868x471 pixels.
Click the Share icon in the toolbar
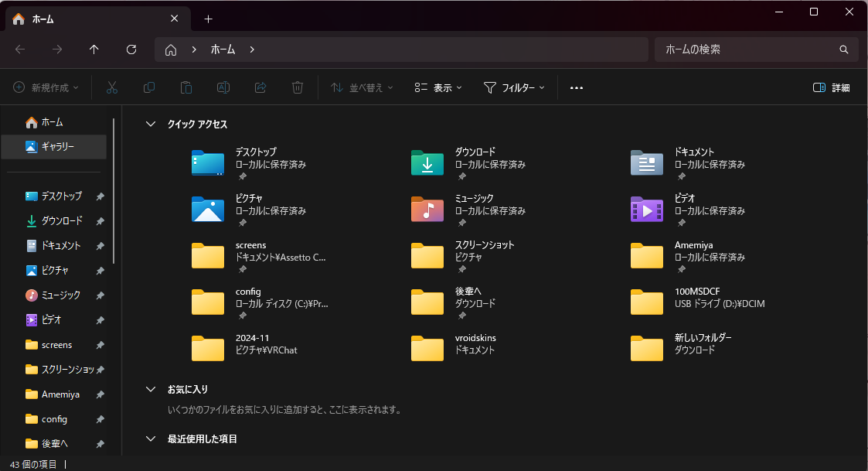[x=260, y=87]
